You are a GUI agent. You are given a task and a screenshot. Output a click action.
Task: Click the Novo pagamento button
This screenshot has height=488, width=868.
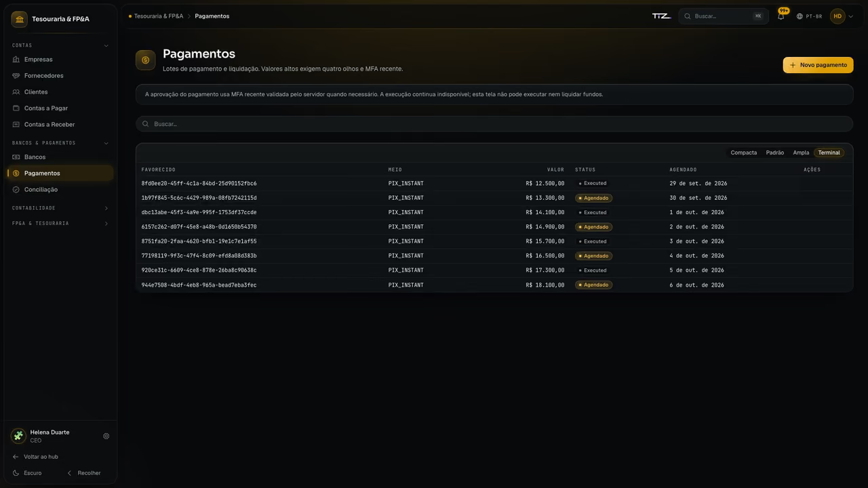click(818, 65)
